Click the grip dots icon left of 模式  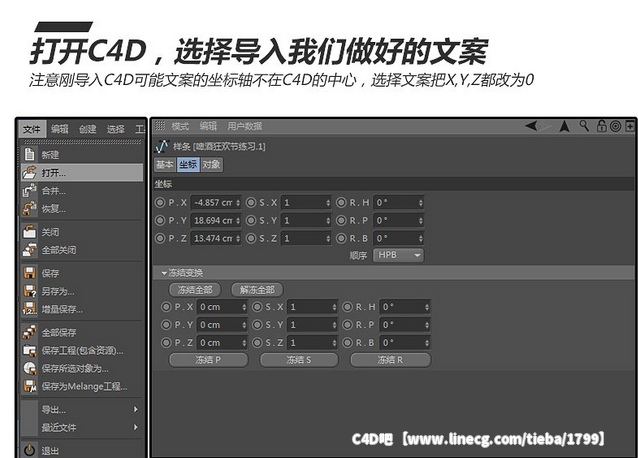(x=160, y=125)
